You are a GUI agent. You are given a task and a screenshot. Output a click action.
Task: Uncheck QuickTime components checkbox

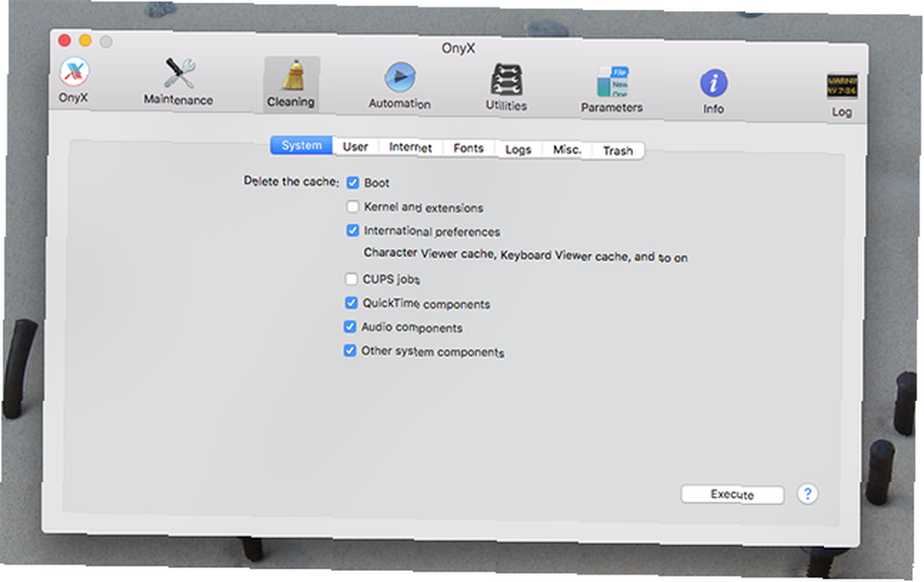coord(351,302)
